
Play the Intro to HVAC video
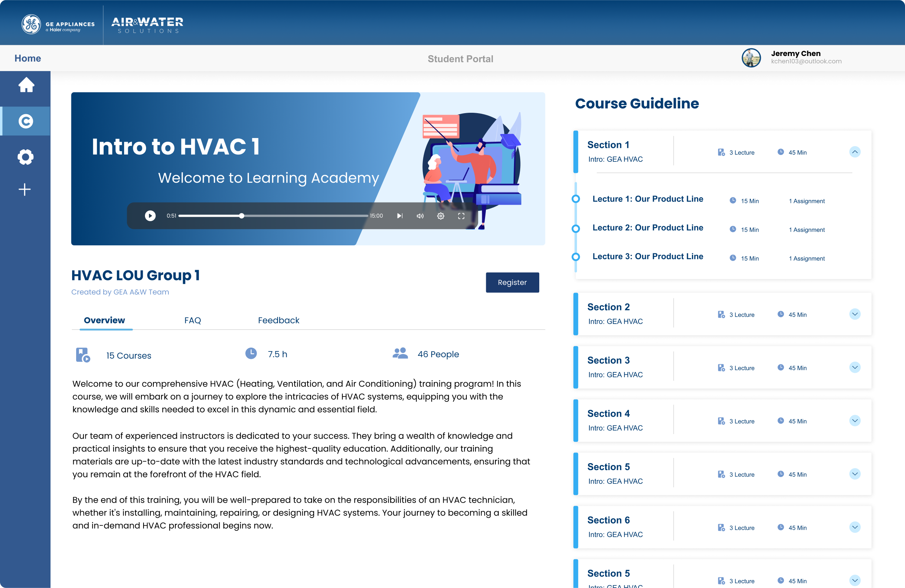pos(150,216)
